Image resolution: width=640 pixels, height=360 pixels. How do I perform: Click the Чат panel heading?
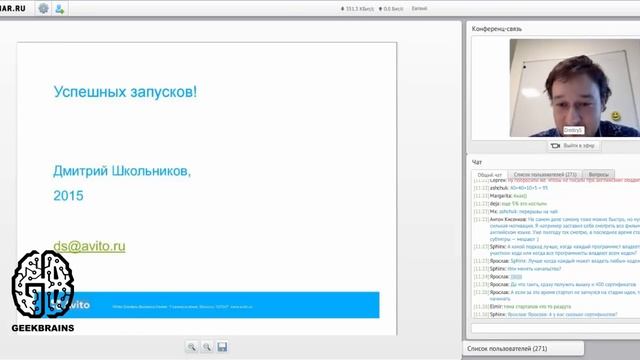[x=477, y=162]
